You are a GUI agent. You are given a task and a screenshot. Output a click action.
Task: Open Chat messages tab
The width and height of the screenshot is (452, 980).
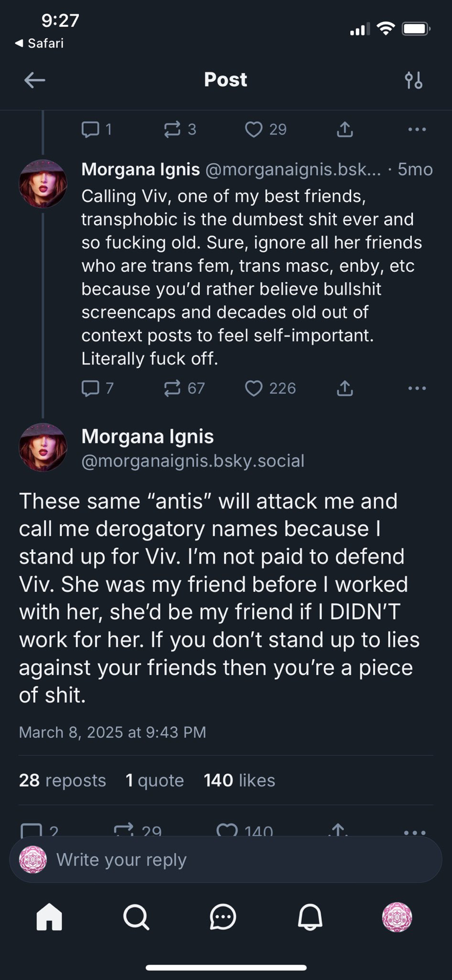(x=223, y=917)
